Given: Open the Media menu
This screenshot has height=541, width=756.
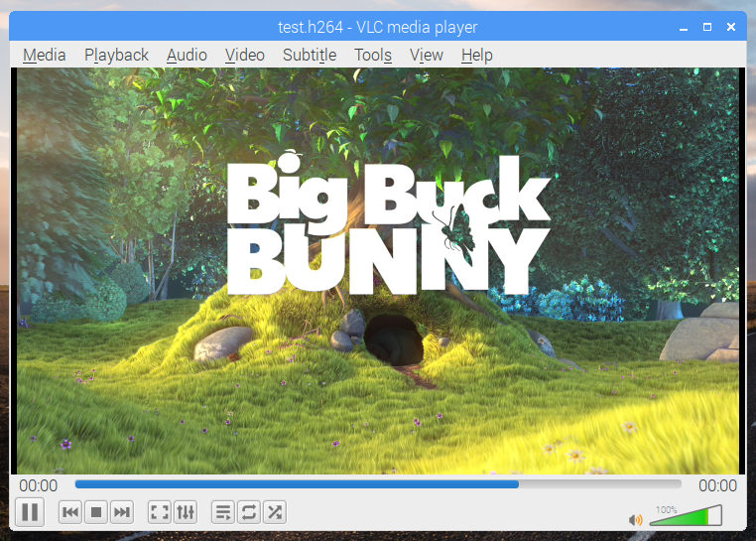Looking at the screenshot, I should point(45,55).
